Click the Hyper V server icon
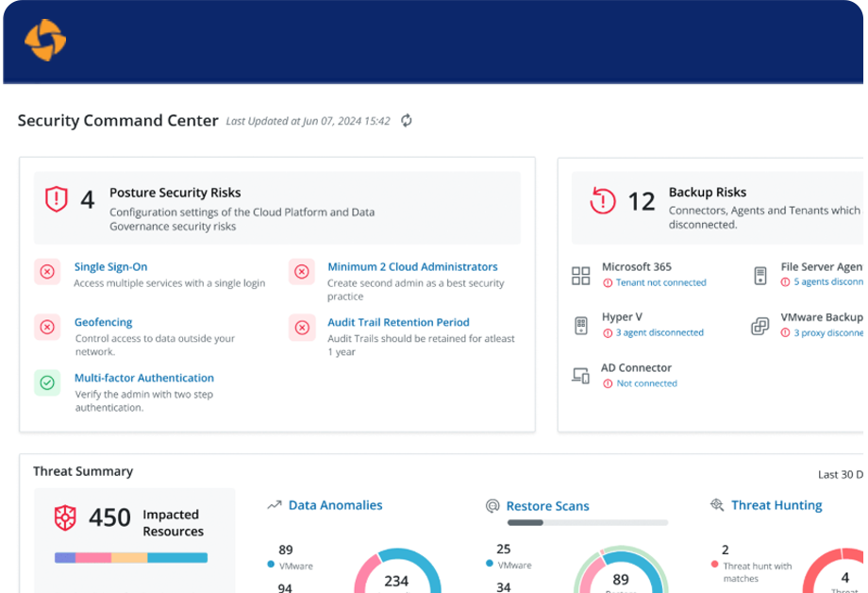The image size is (868, 593). coord(580,326)
